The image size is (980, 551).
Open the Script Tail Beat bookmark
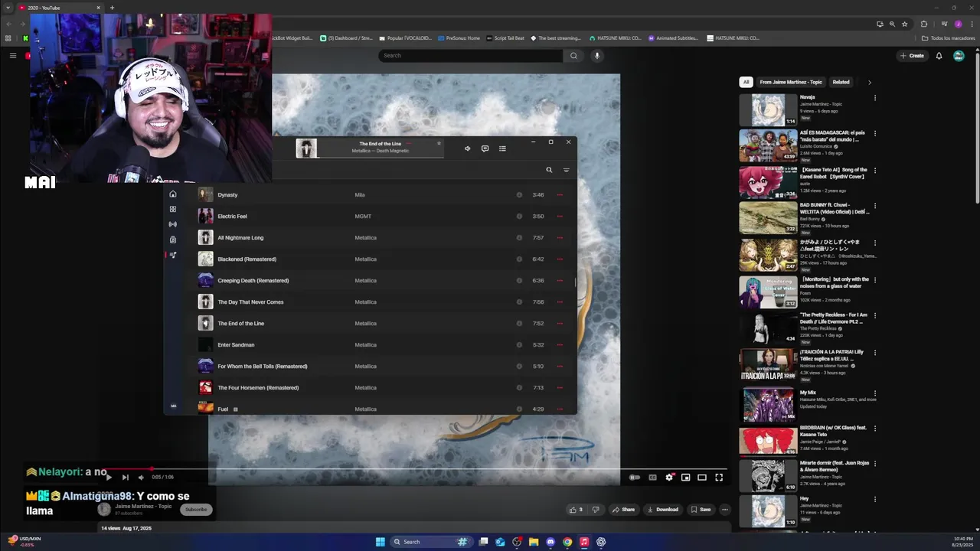[505, 38]
